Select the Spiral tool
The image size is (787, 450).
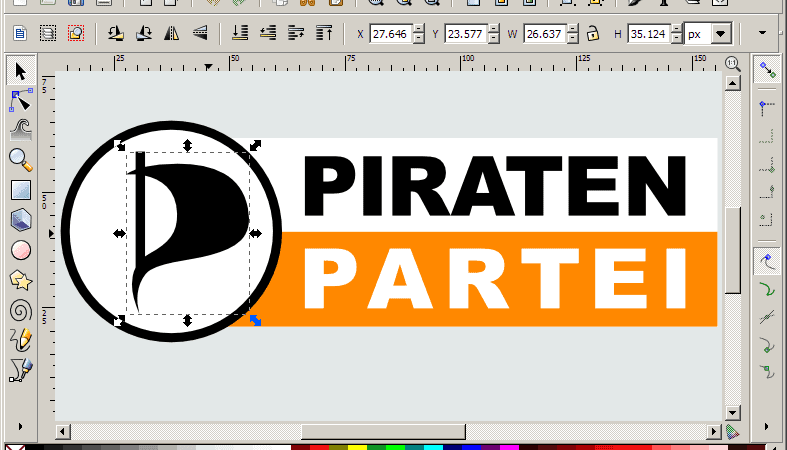coord(21,311)
